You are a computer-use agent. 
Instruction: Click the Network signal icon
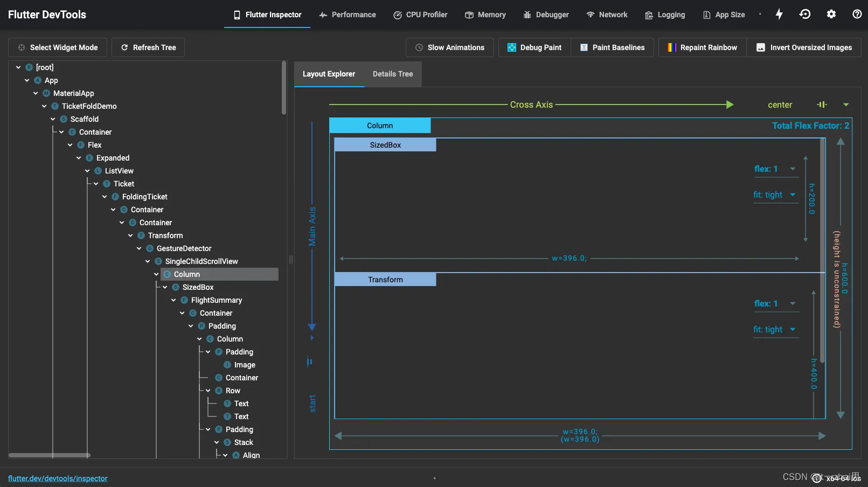click(x=590, y=15)
